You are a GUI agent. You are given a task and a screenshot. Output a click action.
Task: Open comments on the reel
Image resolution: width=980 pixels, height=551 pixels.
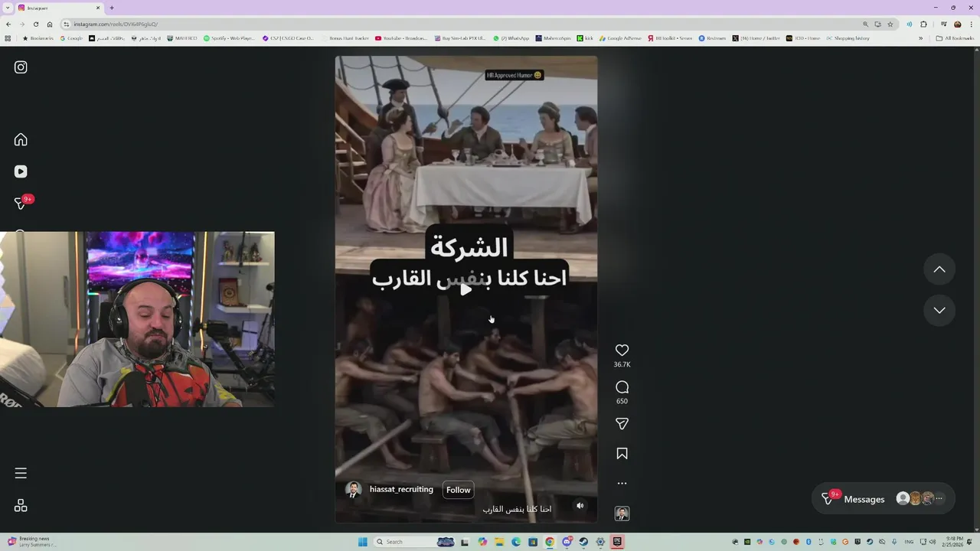click(622, 387)
